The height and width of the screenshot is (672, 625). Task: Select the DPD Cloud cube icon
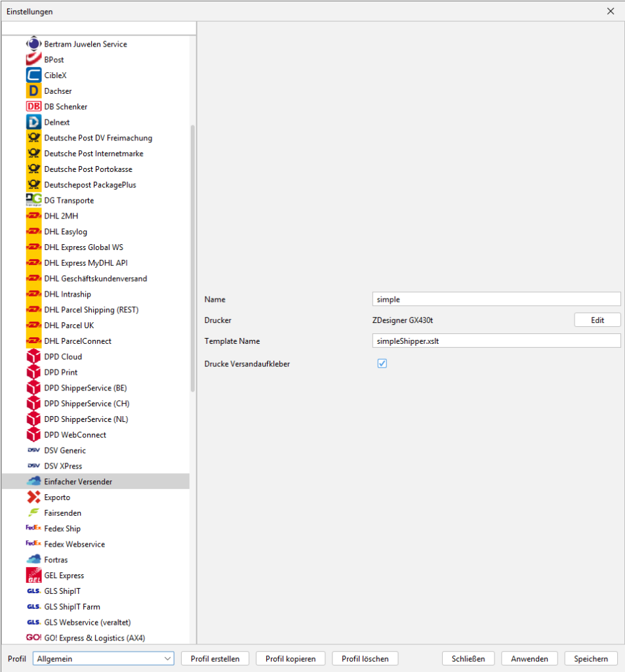pos(33,357)
